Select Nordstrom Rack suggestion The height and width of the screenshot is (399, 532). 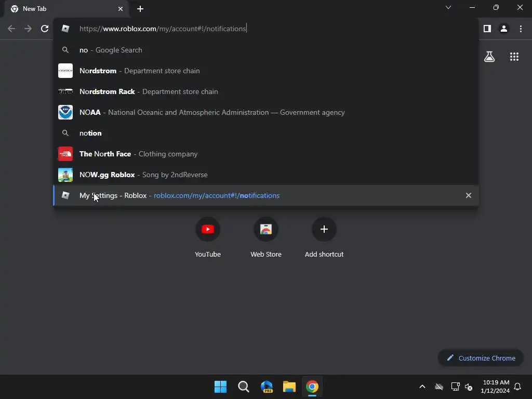[266, 91]
